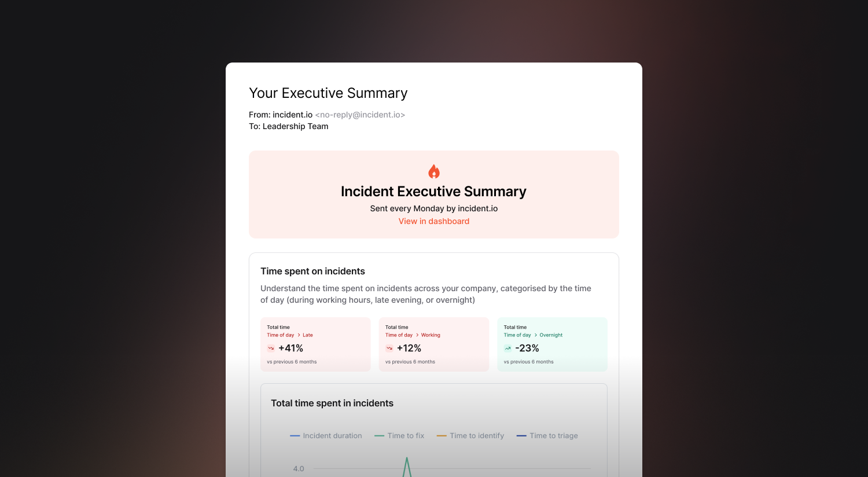Expand the chevron before Working
The height and width of the screenshot is (477, 868).
417,335
